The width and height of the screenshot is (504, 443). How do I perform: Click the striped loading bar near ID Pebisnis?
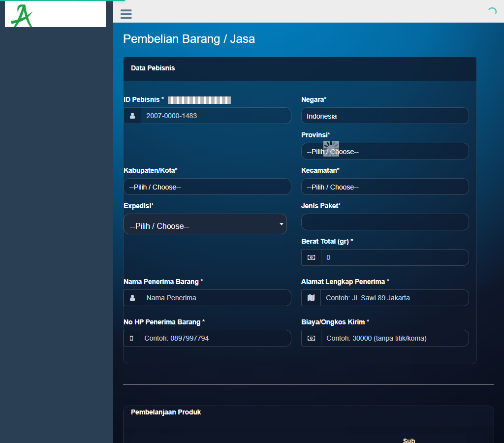199,100
